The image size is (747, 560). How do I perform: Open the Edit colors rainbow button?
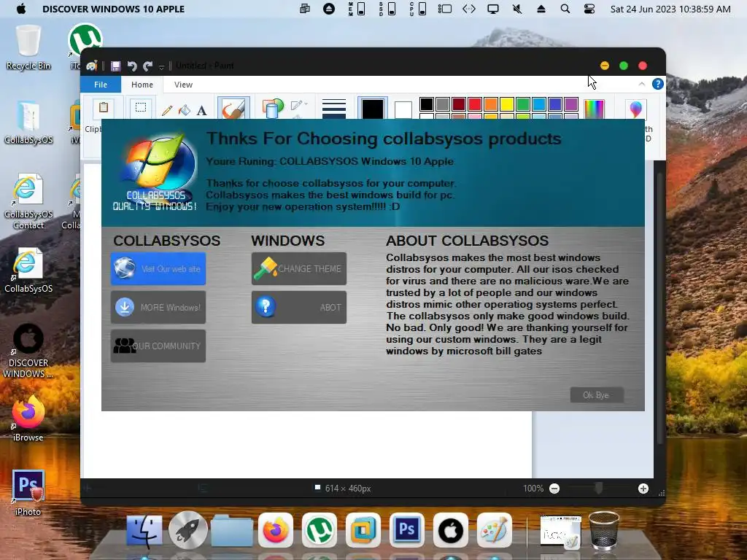coord(594,109)
